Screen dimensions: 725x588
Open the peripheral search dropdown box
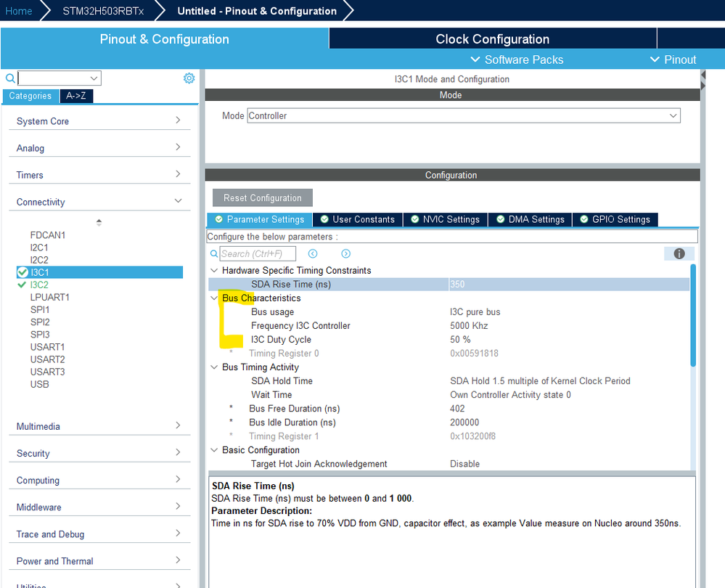60,78
